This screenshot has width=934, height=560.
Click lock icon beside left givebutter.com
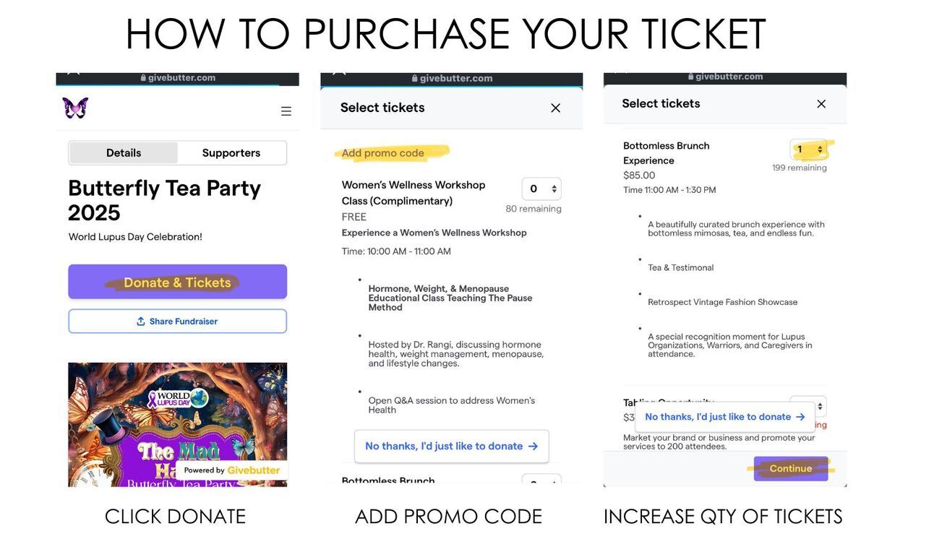click(x=143, y=78)
